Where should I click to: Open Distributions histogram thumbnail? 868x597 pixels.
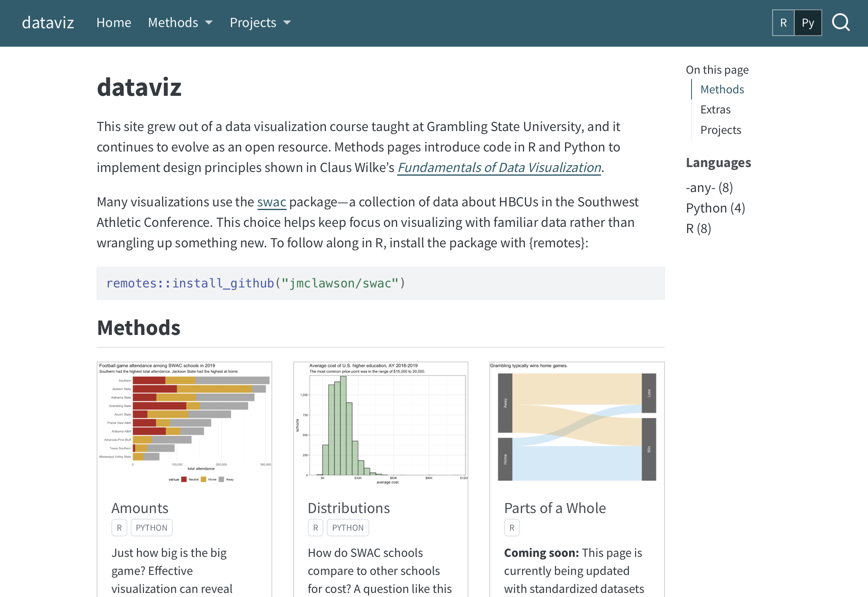(380, 424)
